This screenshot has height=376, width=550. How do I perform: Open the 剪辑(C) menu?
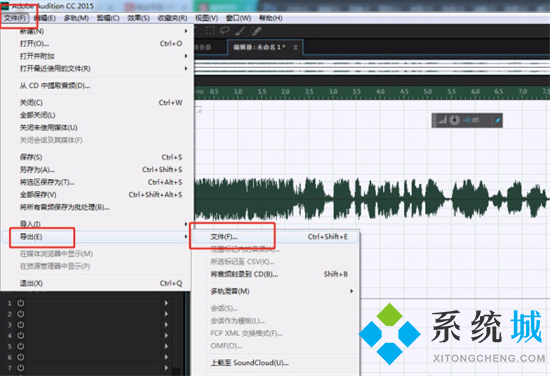tap(108, 18)
